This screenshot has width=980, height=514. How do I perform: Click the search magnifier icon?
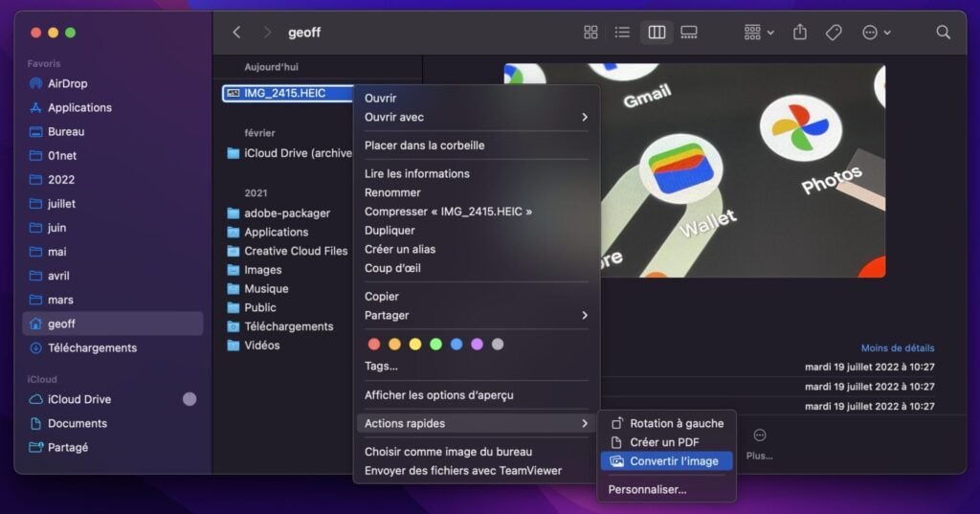pos(943,33)
